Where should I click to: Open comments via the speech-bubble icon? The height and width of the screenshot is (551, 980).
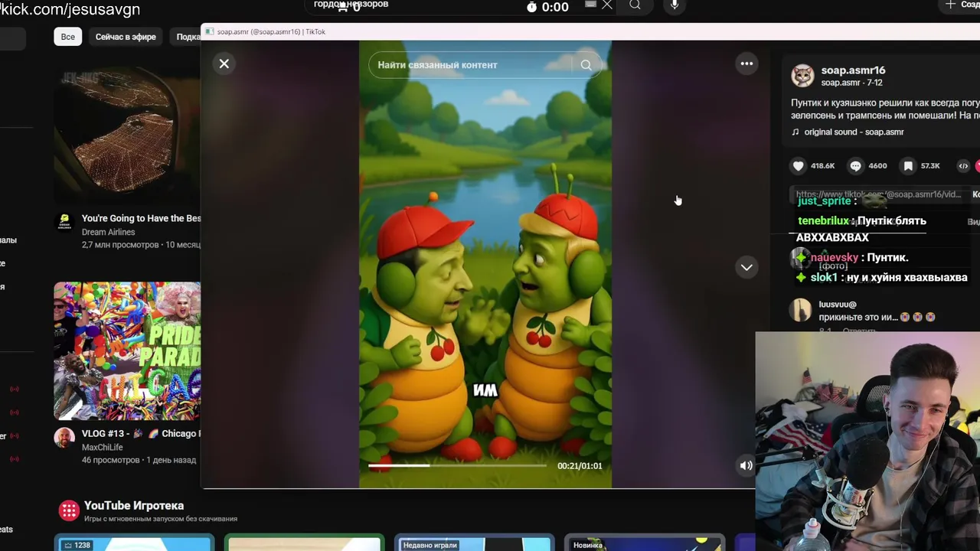855,165
